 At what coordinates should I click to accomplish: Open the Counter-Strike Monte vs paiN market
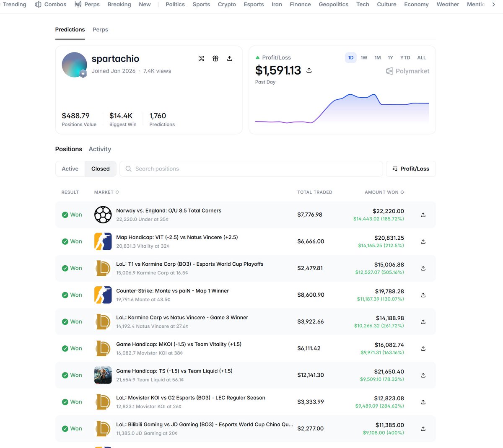[172, 291]
